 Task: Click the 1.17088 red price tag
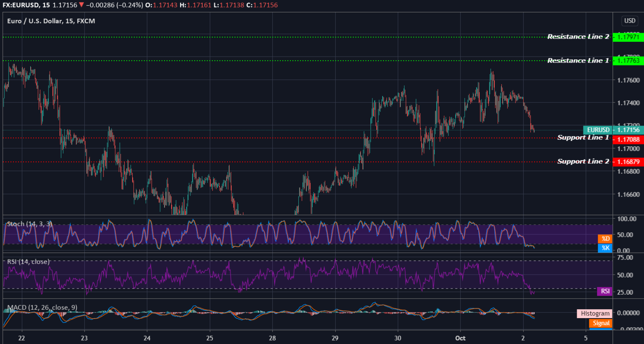tap(628, 140)
